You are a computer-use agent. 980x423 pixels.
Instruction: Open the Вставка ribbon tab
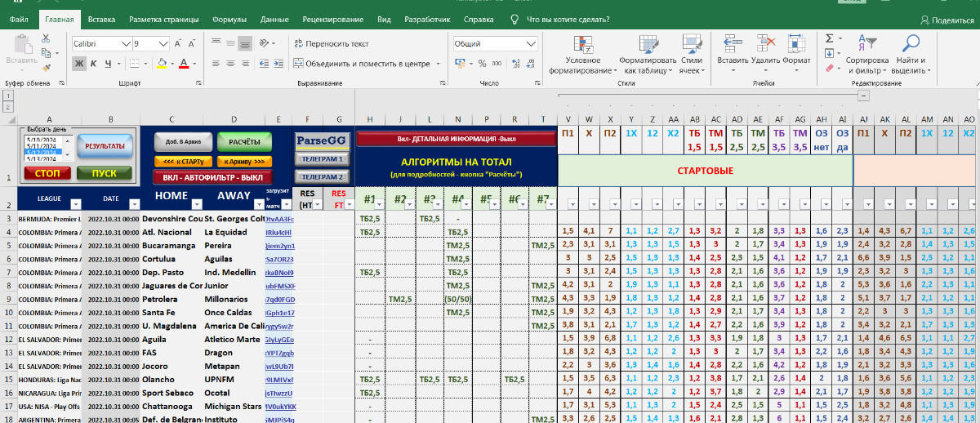pos(101,19)
